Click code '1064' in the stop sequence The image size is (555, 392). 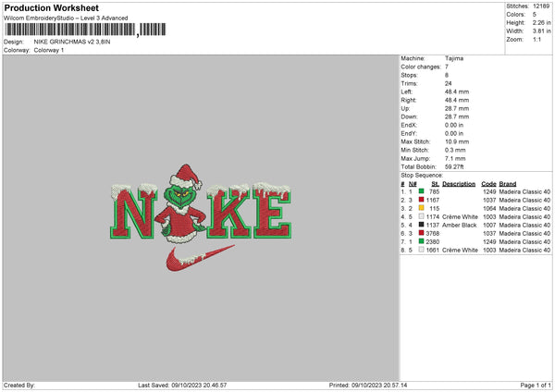coord(489,208)
